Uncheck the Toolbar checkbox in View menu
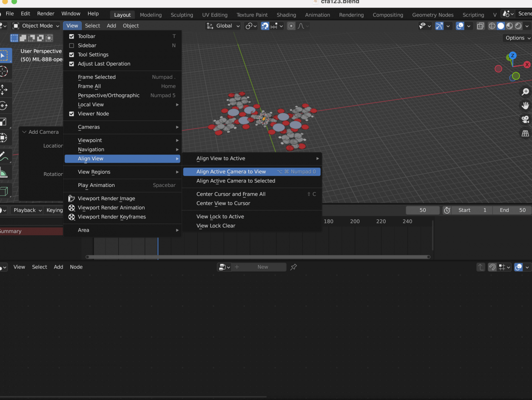 tap(71, 36)
